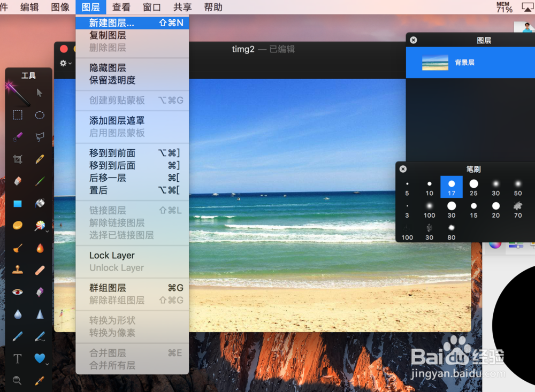Select the Paint Selection tool

pyautogui.click(x=18, y=137)
